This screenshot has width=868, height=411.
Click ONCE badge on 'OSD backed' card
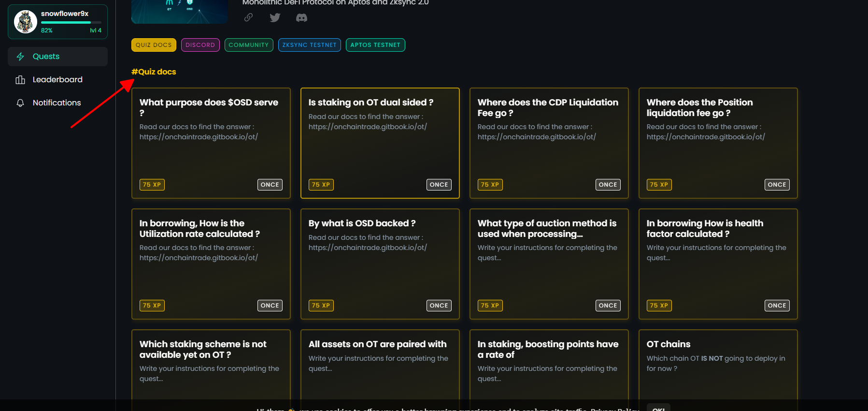pyautogui.click(x=439, y=306)
